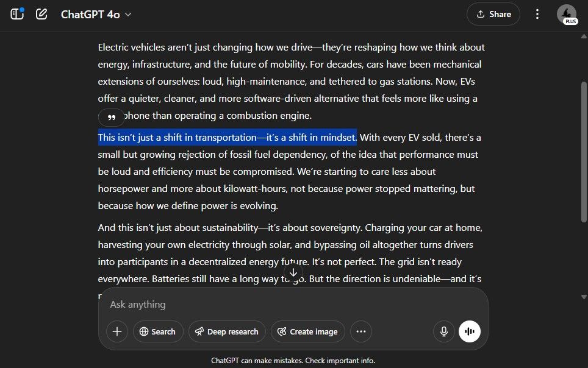
Task: Toggle Create image tool
Action: 307,331
